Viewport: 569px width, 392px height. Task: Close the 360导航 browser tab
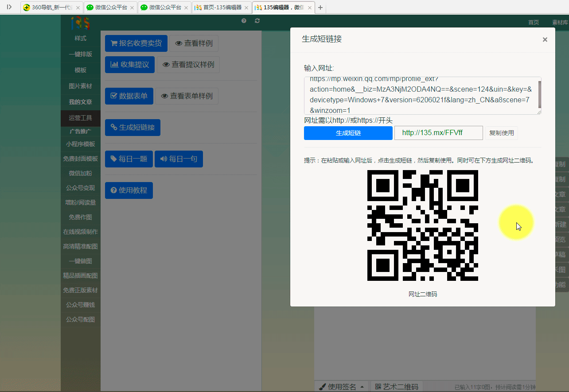coord(78,8)
